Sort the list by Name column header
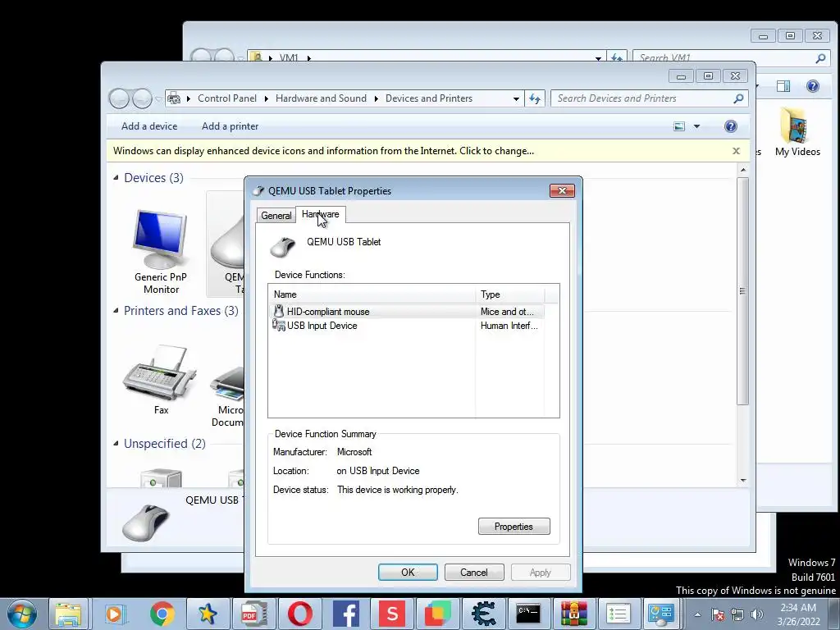Image resolution: width=840 pixels, height=630 pixels. click(372, 294)
